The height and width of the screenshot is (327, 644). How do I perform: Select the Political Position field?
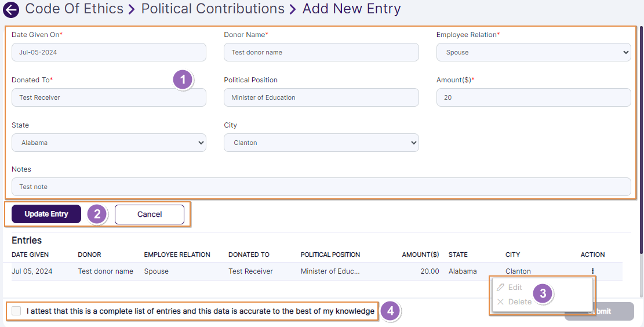click(x=321, y=97)
